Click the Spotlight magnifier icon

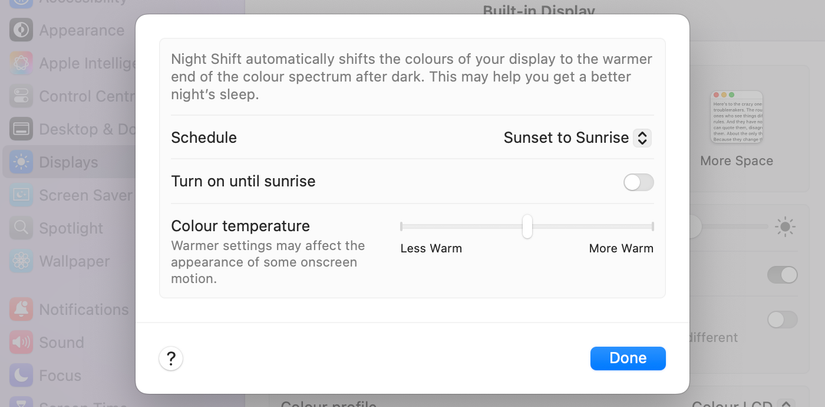pos(21,228)
